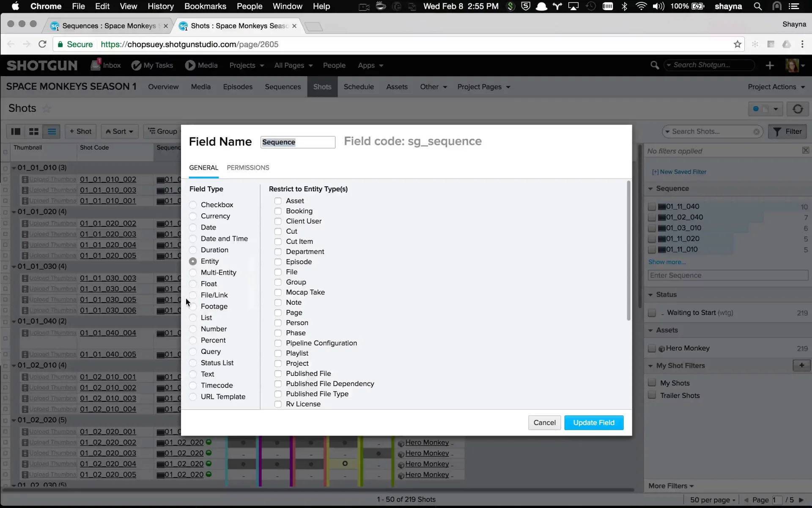Select the Multi-Entity field type

tap(193, 273)
